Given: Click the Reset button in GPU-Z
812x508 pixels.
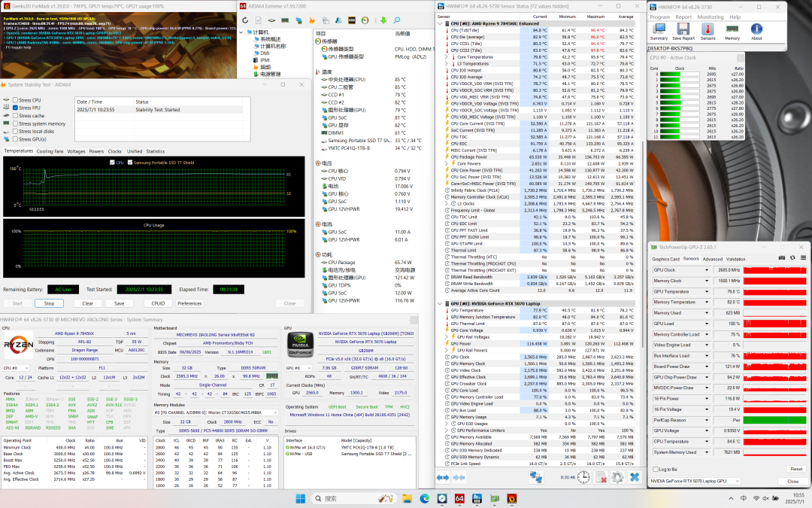Looking at the screenshot, I should pos(795,469).
